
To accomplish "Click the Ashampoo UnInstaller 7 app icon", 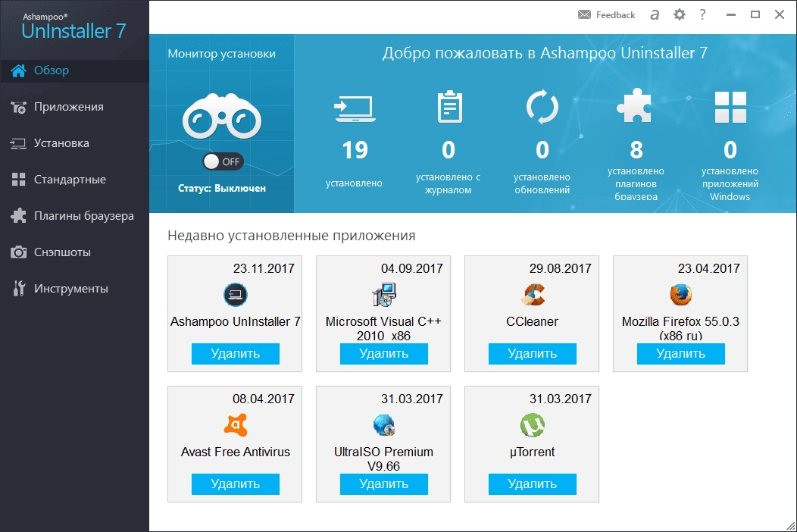I will (236, 295).
